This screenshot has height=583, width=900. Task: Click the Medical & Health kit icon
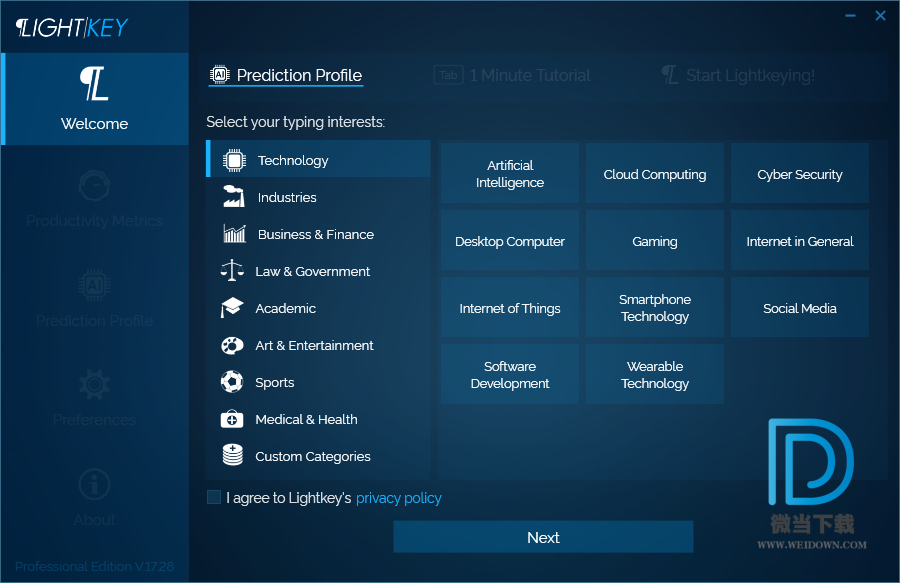[x=232, y=419]
